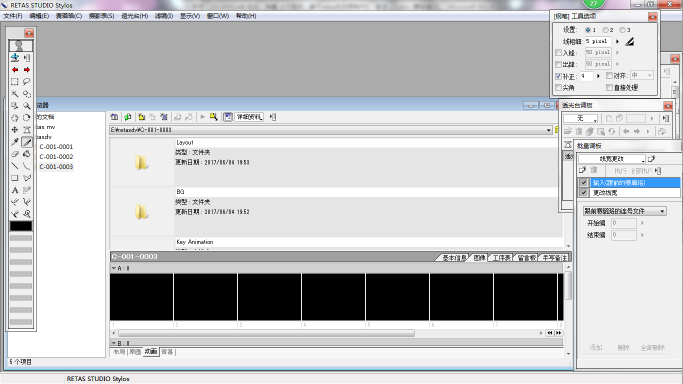Click arrow next to 补正 value 4
The width and height of the screenshot is (683, 384).
[x=598, y=76]
